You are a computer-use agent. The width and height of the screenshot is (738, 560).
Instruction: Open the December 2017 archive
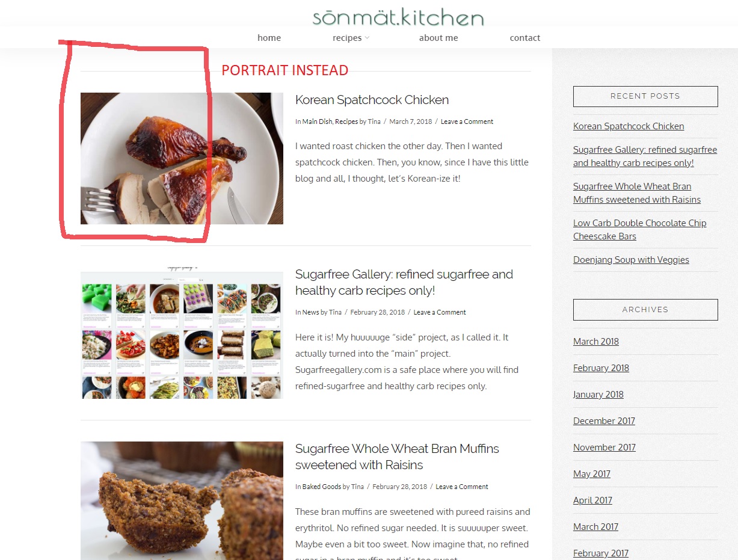pyautogui.click(x=604, y=420)
